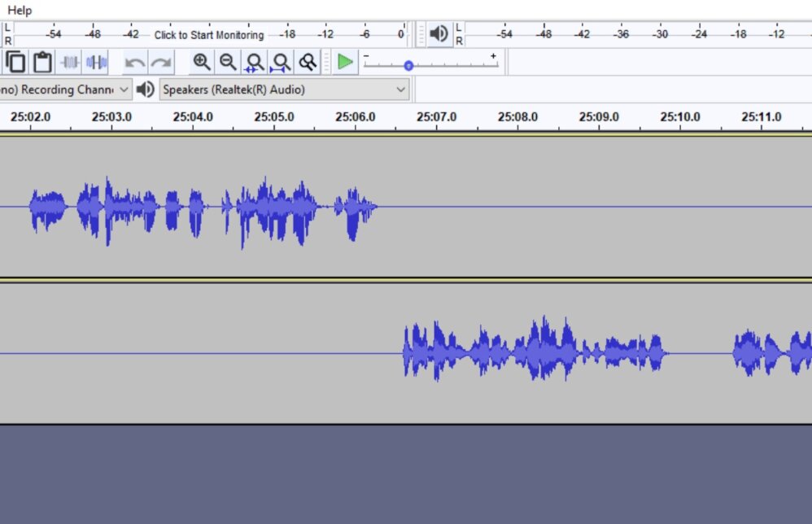The height and width of the screenshot is (524, 812).
Task: Enable recording meter via Click to Start Monitoring
Action: pyautogui.click(x=207, y=34)
